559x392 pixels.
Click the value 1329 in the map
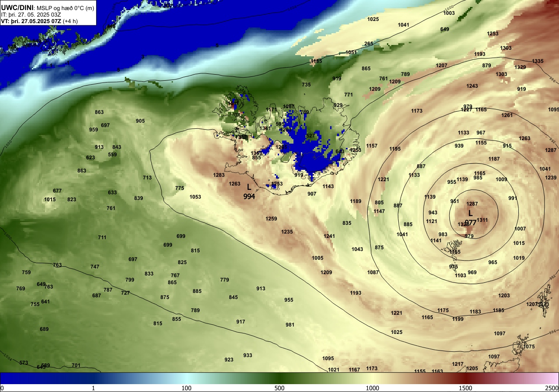coord(520,67)
